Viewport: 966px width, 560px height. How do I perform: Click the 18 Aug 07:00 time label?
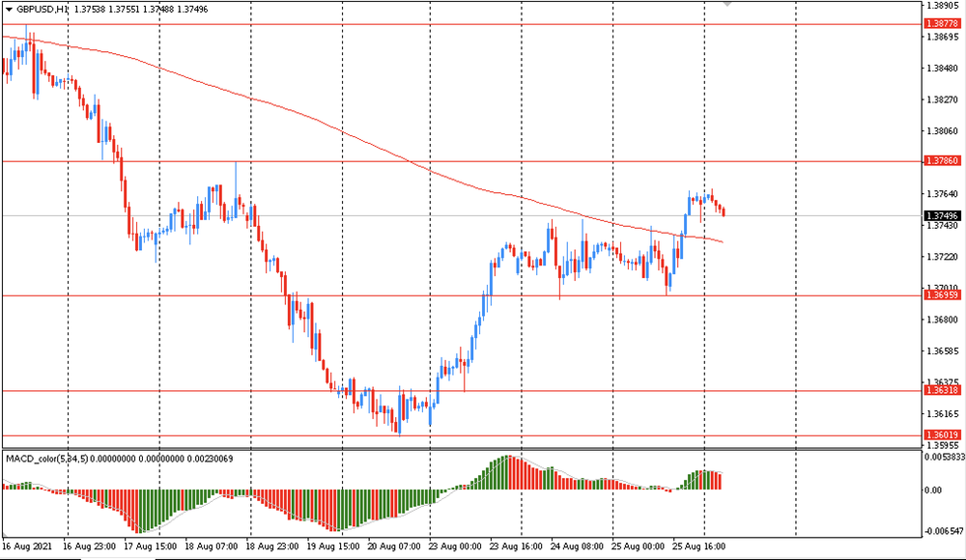coord(212,546)
